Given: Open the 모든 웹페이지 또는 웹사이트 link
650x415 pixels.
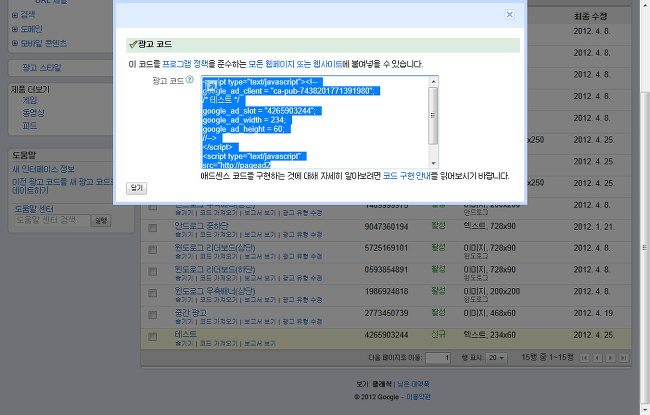Looking at the screenshot, I should point(295,64).
